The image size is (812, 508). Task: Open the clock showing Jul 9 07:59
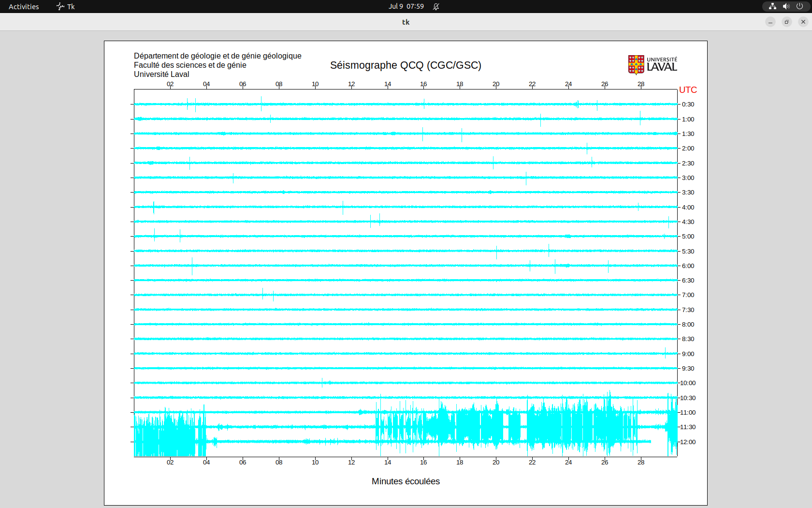(406, 6)
